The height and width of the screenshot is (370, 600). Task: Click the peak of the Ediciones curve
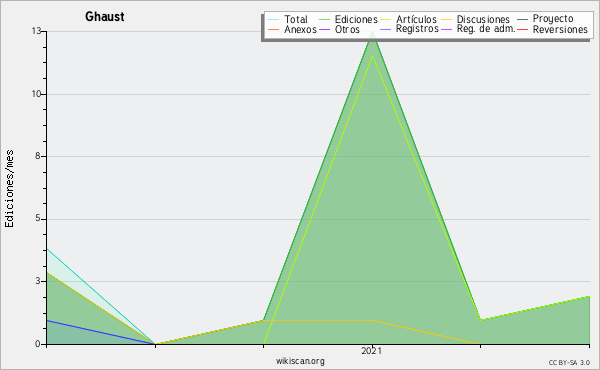(x=372, y=32)
